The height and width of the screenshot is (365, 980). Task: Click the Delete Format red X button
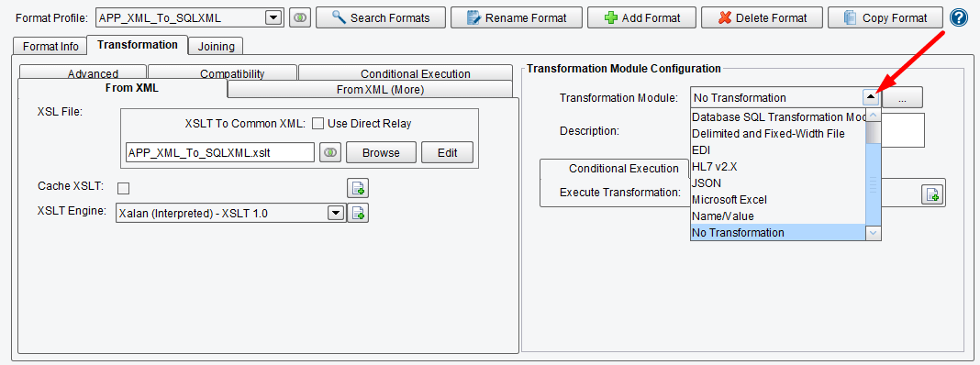pyautogui.click(x=762, y=18)
